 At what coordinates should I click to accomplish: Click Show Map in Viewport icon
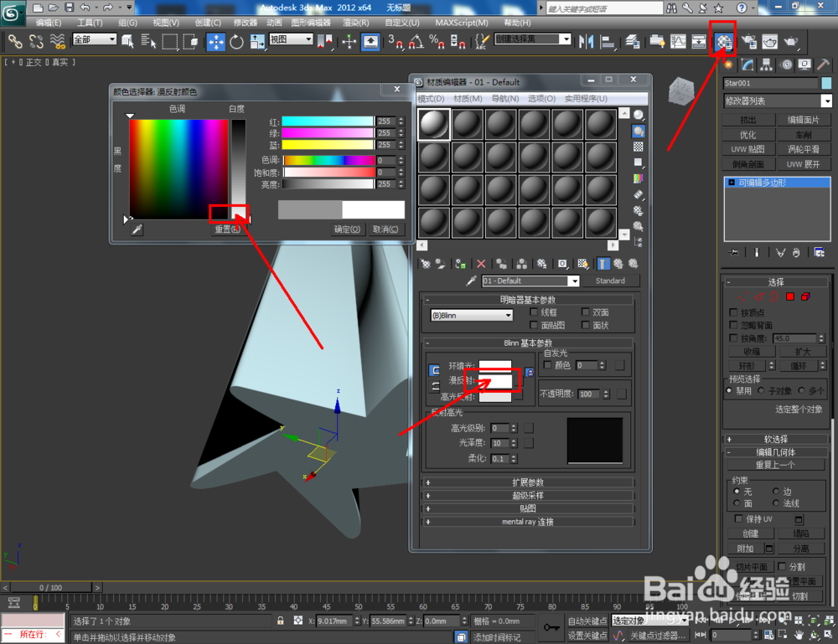pyautogui.click(x=582, y=264)
